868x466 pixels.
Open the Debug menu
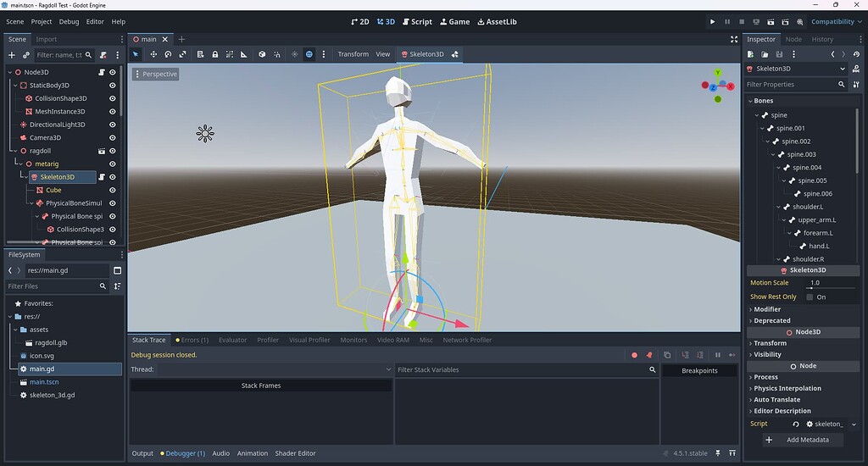point(69,21)
